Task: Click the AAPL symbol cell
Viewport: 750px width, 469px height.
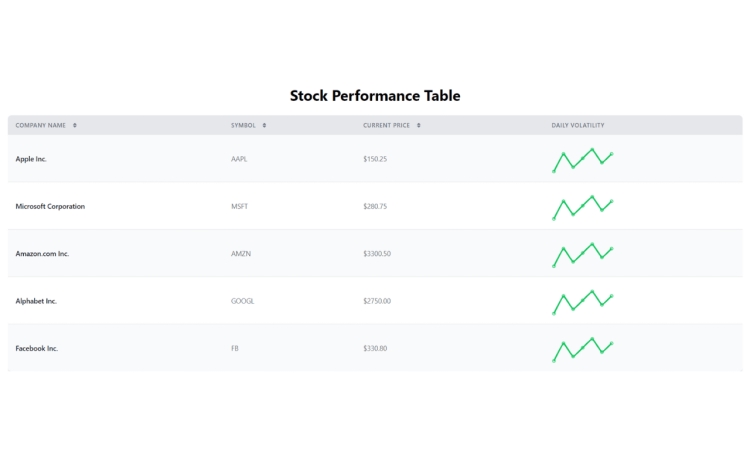Action: point(239,159)
